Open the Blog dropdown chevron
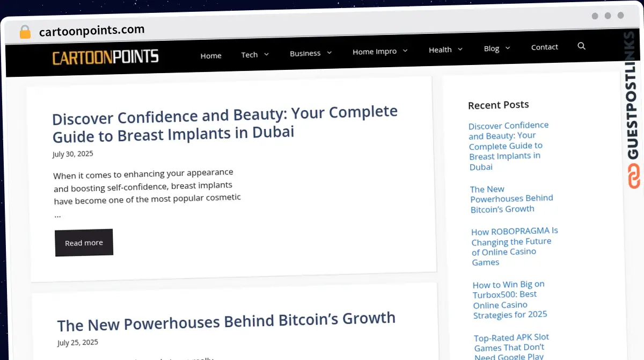Screen dimensions: 644x360 (x=508, y=48)
